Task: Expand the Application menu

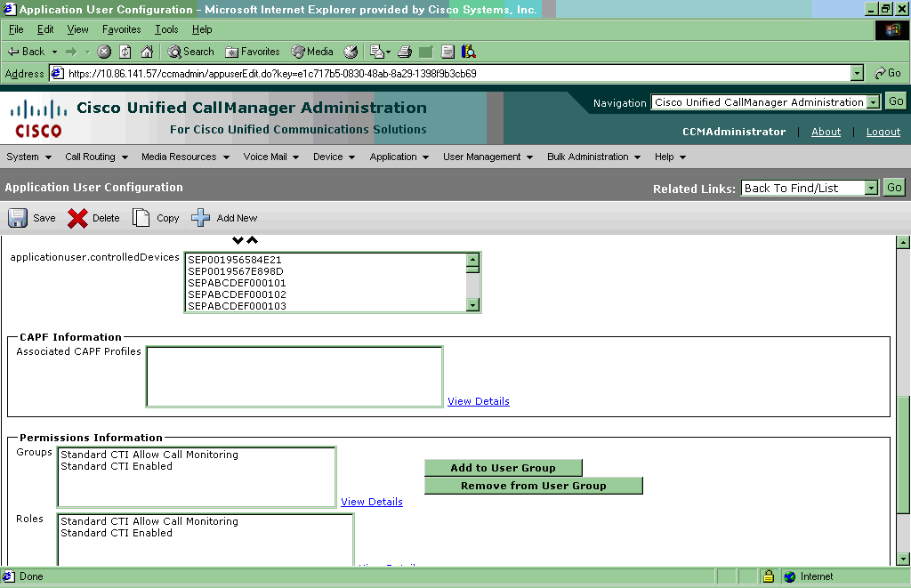Action: click(x=399, y=157)
